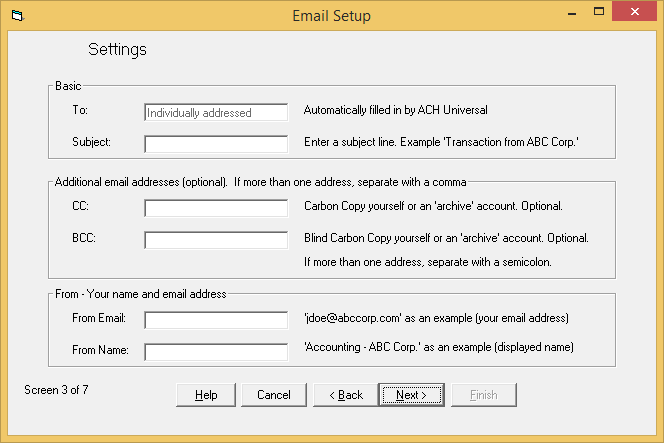The image size is (664, 443).
Task: Click the 'From Email:' label
Action: coord(99,318)
